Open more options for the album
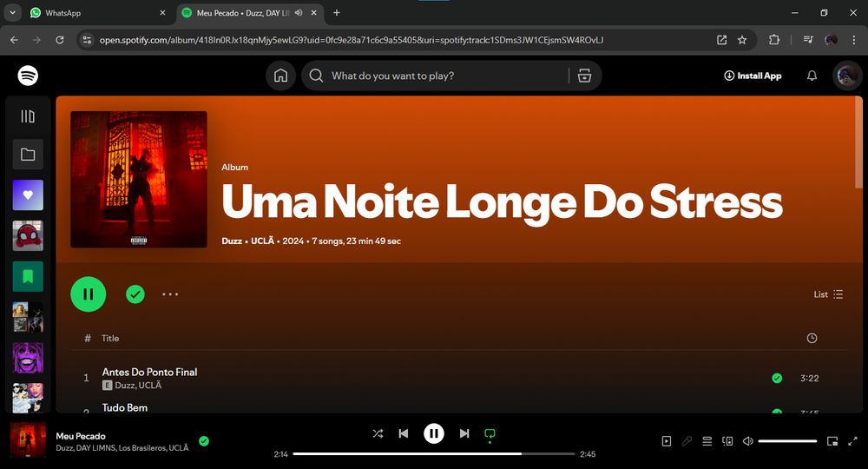The image size is (868, 469). pyautogui.click(x=170, y=294)
